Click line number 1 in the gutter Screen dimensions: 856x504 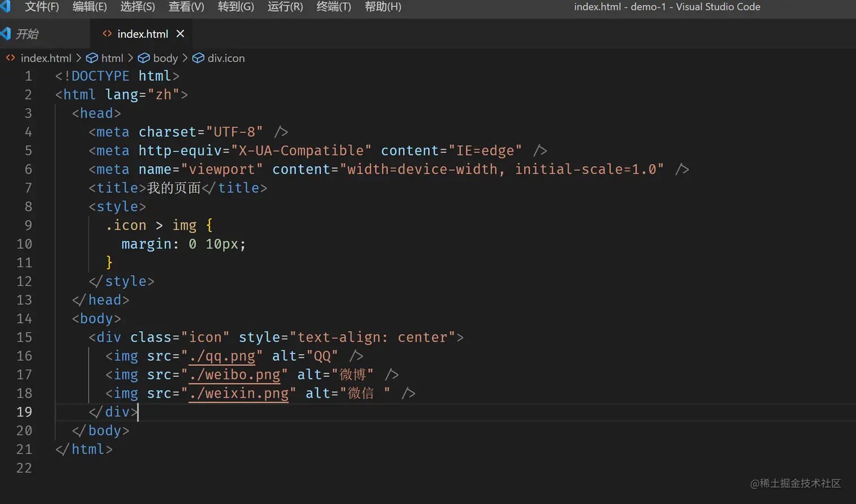[28, 76]
